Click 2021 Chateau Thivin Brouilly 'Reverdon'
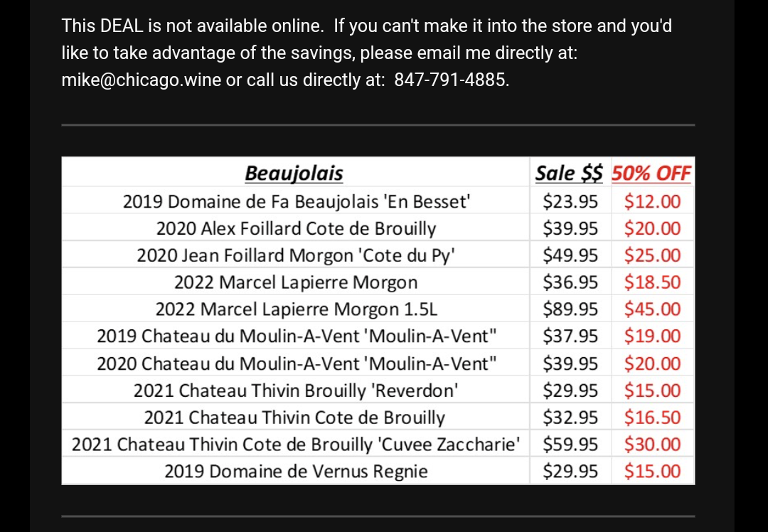 click(x=296, y=390)
